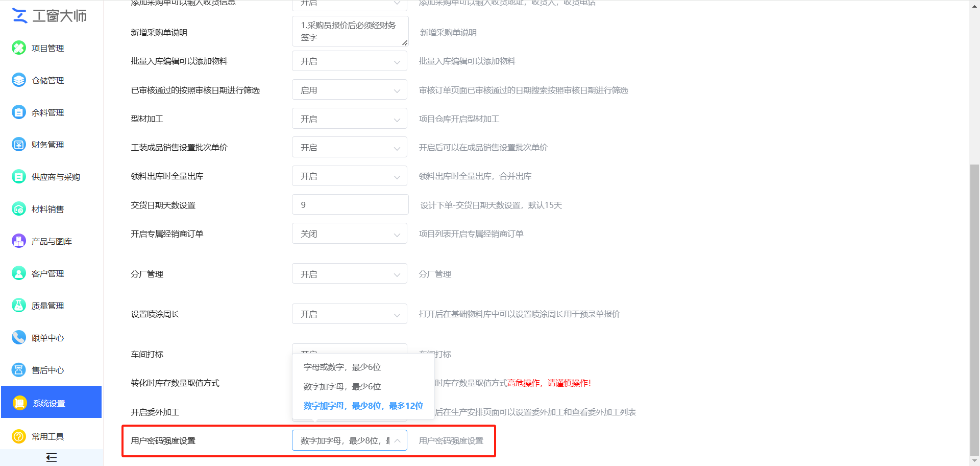Select 数字加字母，最少8位，最多12位 option
This screenshot has height=466, width=980.
tap(363, 406)
